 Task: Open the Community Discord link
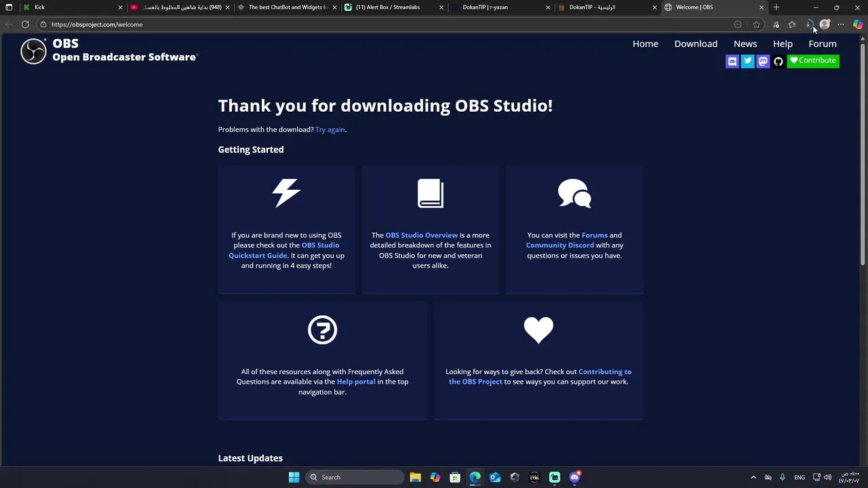[x=560, y=245]
